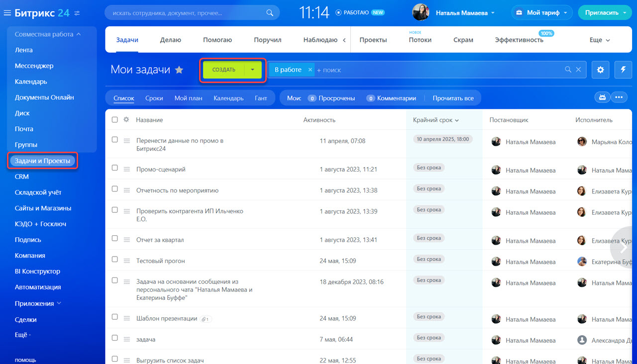
Task: Click search magnifier in task filter
Action: pyautogui.click(x=568, y=70)
